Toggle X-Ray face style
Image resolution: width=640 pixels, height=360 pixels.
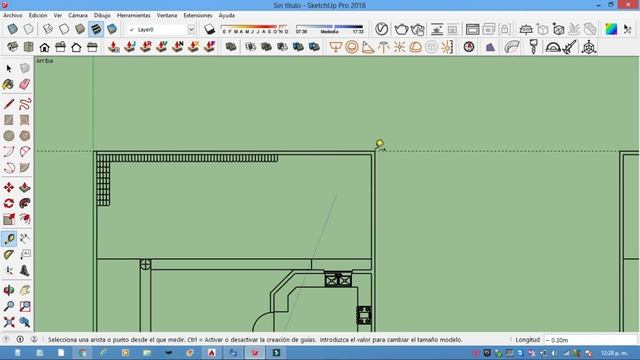(x=13, y=29)
